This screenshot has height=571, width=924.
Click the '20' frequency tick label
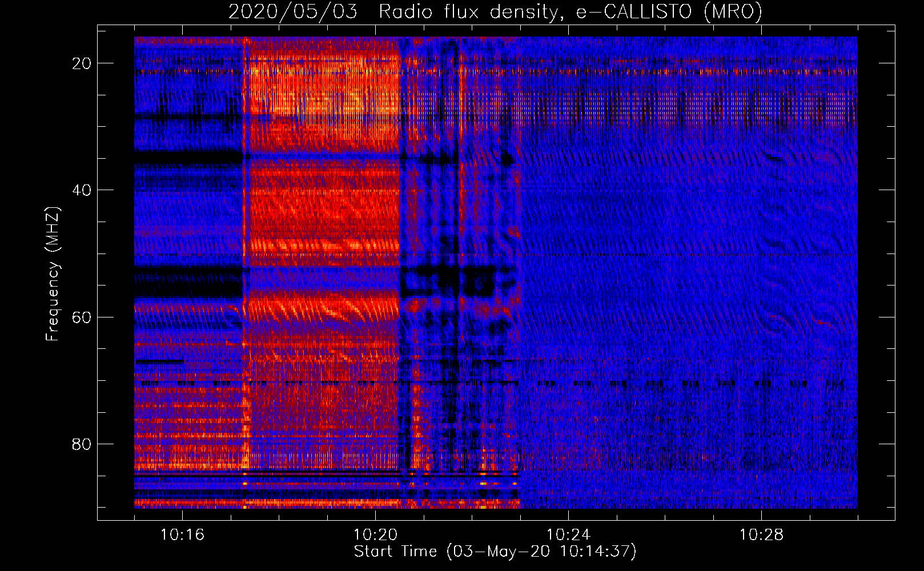tap(82, 63)
